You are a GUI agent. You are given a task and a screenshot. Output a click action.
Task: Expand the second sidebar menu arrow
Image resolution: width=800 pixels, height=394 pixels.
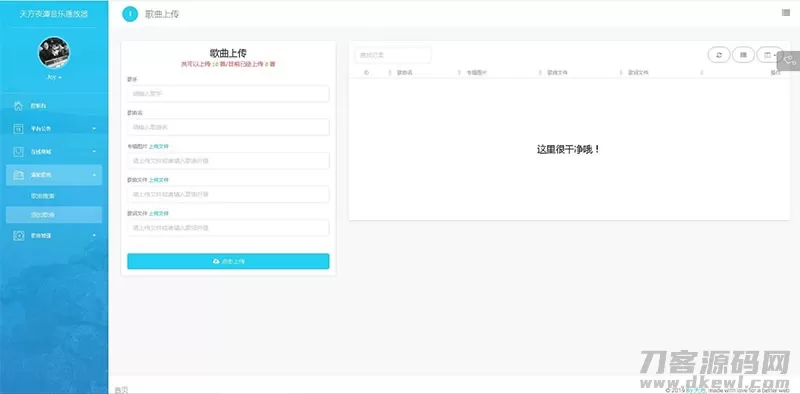pyautogui.click(x=94, y=129)
